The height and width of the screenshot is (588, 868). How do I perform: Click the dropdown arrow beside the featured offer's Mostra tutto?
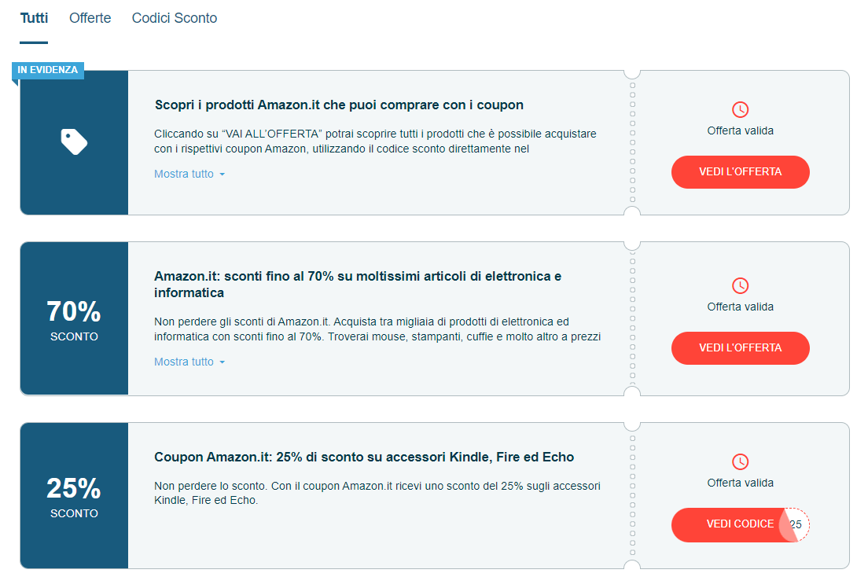(x=223, y=175)
